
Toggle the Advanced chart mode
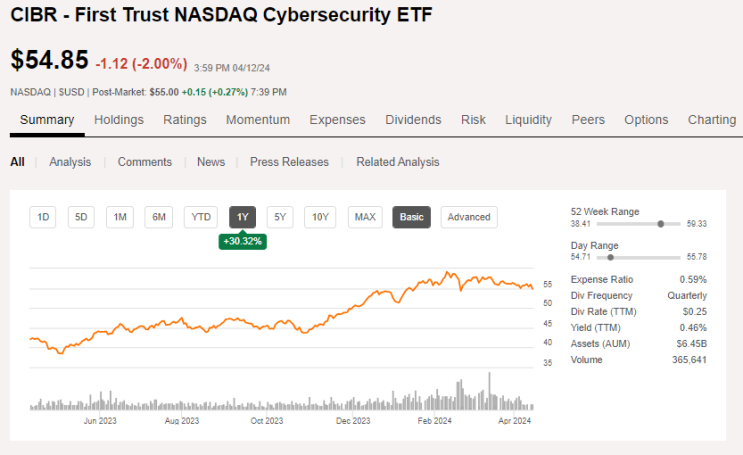[x=469, y=217]
